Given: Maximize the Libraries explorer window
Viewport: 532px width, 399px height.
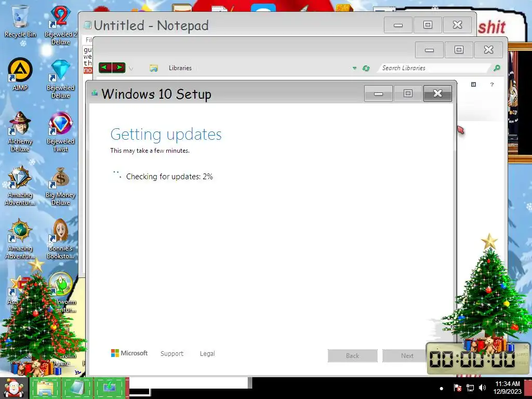Looking at the screenshot, I should [459, 50].
